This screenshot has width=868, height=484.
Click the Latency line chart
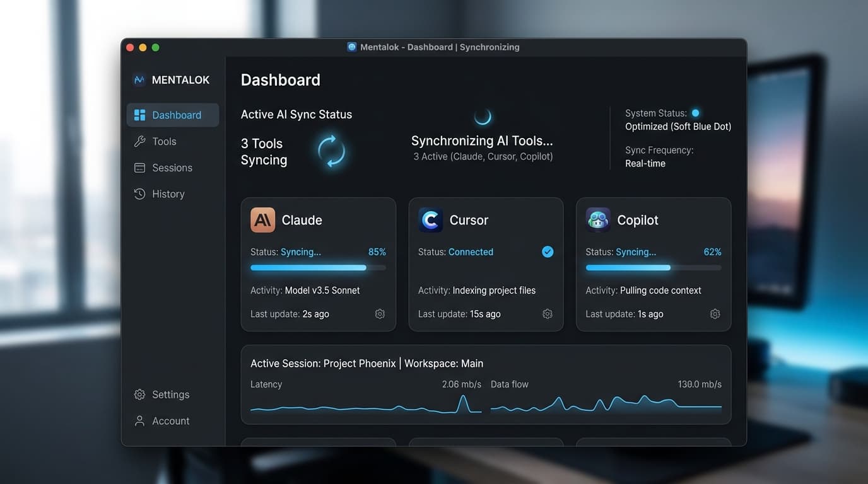[x=366, y=405]
